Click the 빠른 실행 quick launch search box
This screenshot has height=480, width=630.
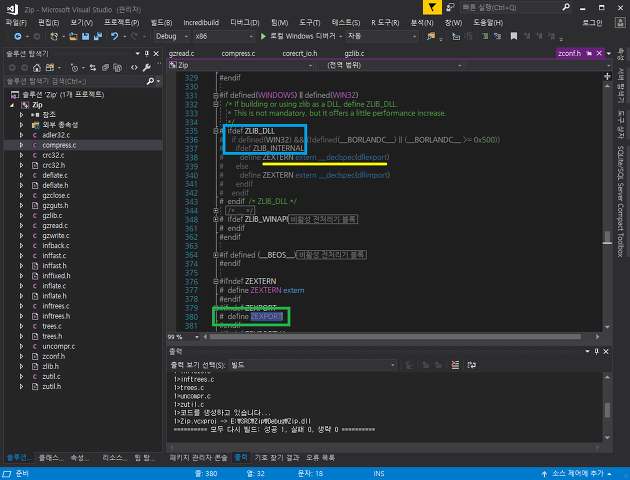tap(516, 7)
